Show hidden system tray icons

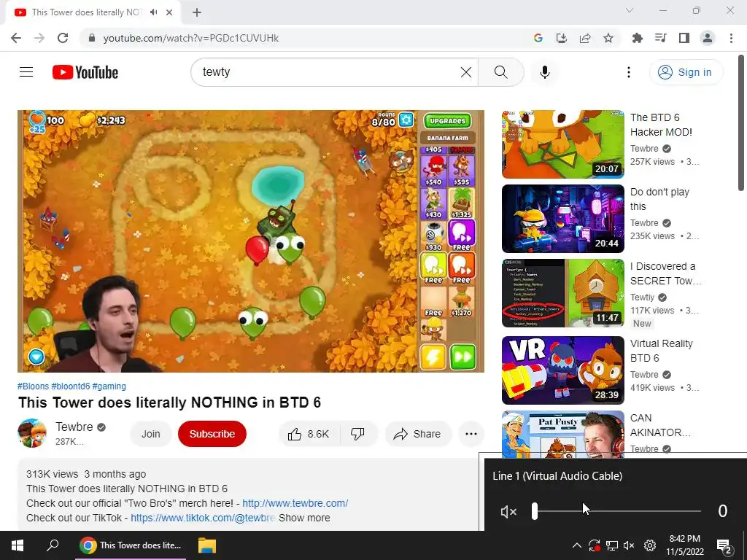(576, 545)
